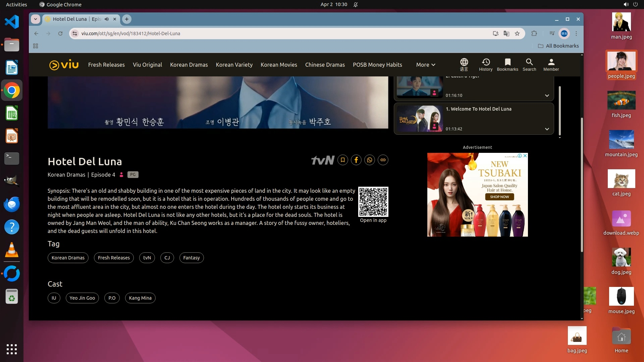This screenshot has width=644, height=362.
Task: Open the Korean Dramas menu item
Action: (x=189, y=65)
